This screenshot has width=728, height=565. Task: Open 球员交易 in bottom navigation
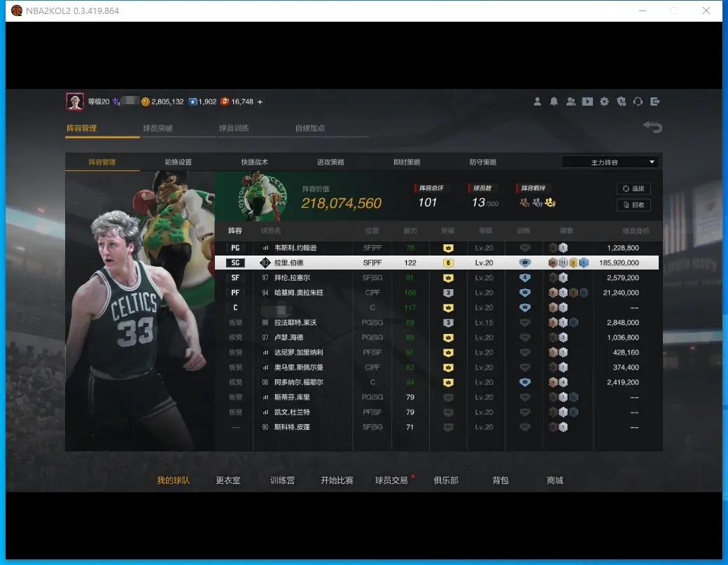(391, 480)
